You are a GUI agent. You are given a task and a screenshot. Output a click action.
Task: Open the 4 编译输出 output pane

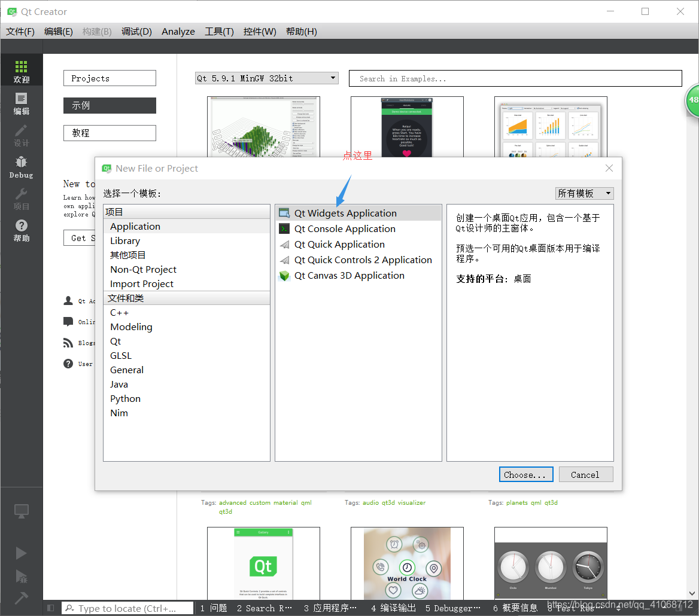tap(394, 608)
